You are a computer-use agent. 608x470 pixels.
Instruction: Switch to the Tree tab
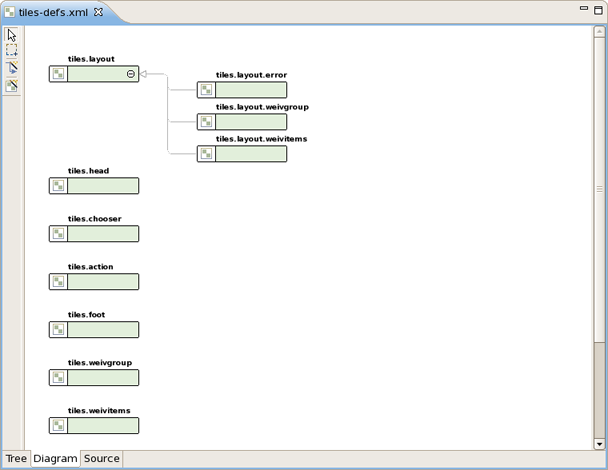pyautogui.click(x=16, y=459)
